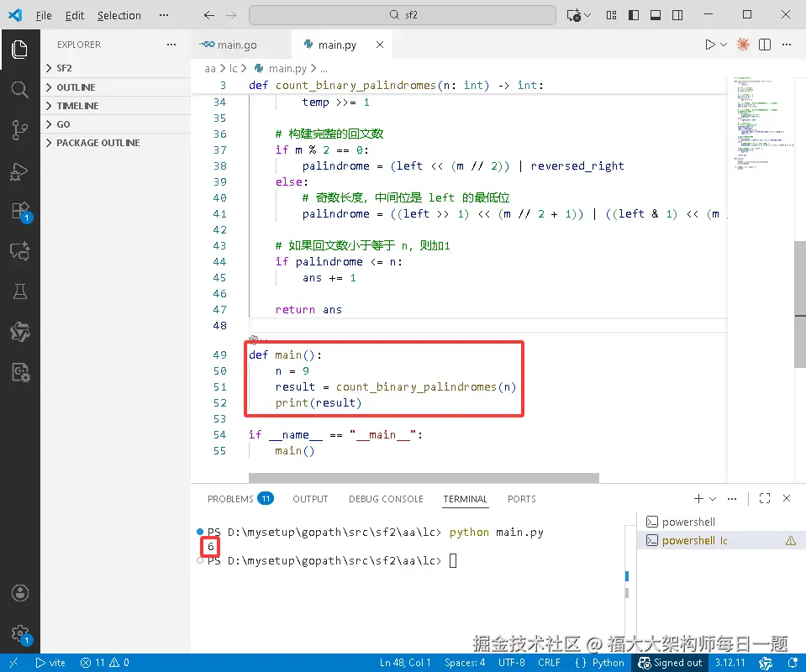Click the editor vertical scrollbar thumb
The image size is (806, 672).
[800, 304]
